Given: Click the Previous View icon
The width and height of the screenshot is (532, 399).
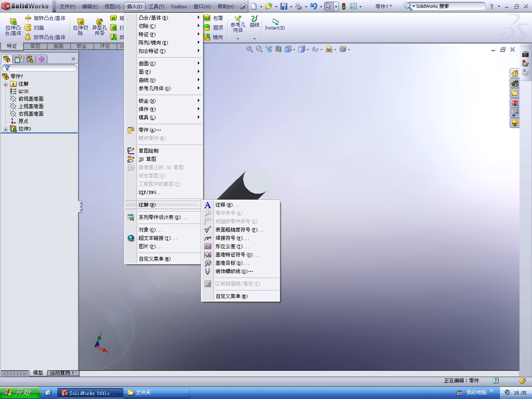Looking at the screenshot, I should (269, 49).
